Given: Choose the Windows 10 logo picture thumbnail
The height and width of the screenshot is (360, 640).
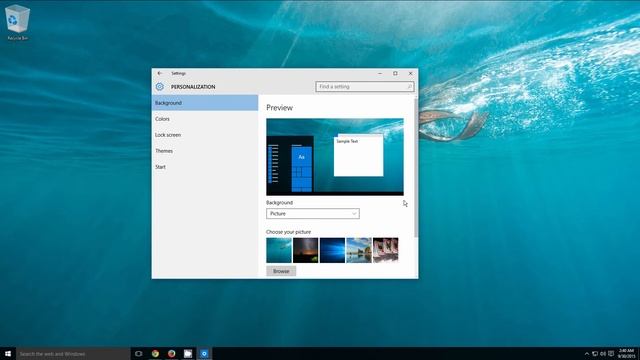Looking at the screenshot, I should pyautogui.click(x=332, y=250).
